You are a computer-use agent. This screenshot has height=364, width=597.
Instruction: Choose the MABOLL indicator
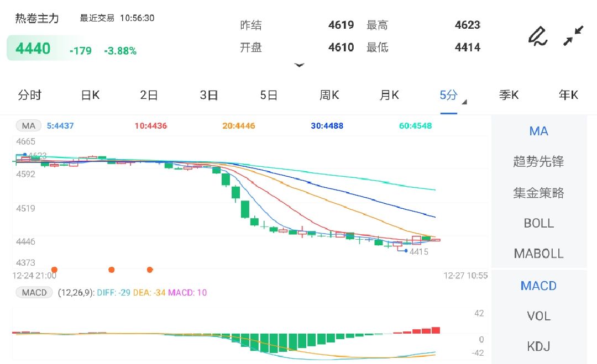[x=539, y=254]
